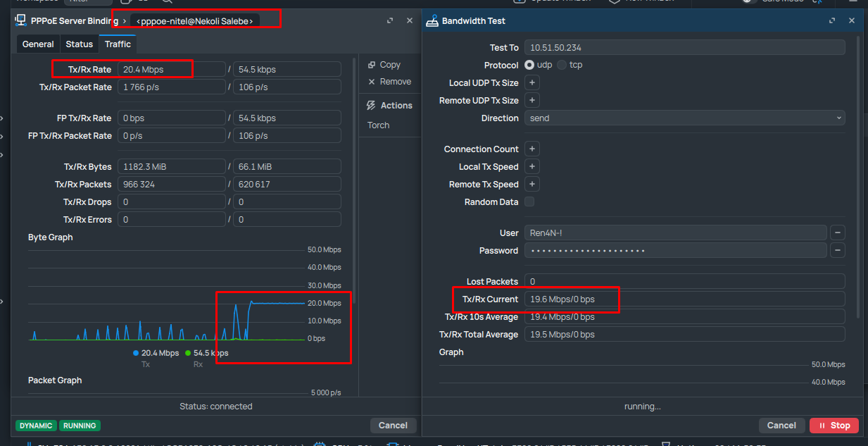Remove the User field with minus button
The width and height of the screenshot is (868, 446).
click(837, 233)
